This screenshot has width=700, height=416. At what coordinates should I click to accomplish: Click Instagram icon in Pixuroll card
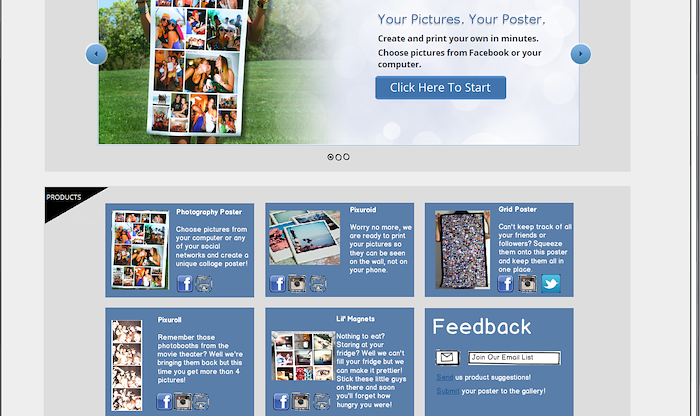tap(183, 401)
